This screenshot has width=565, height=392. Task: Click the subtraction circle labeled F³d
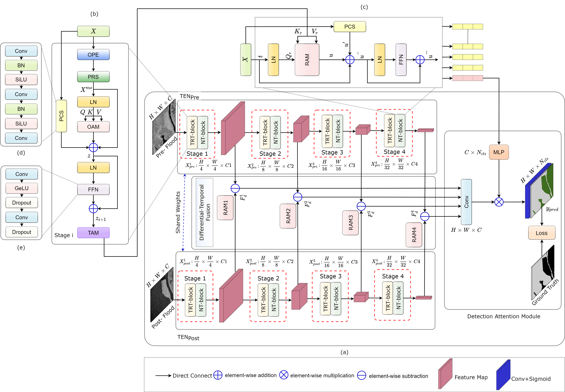click(x=361, y=206)
